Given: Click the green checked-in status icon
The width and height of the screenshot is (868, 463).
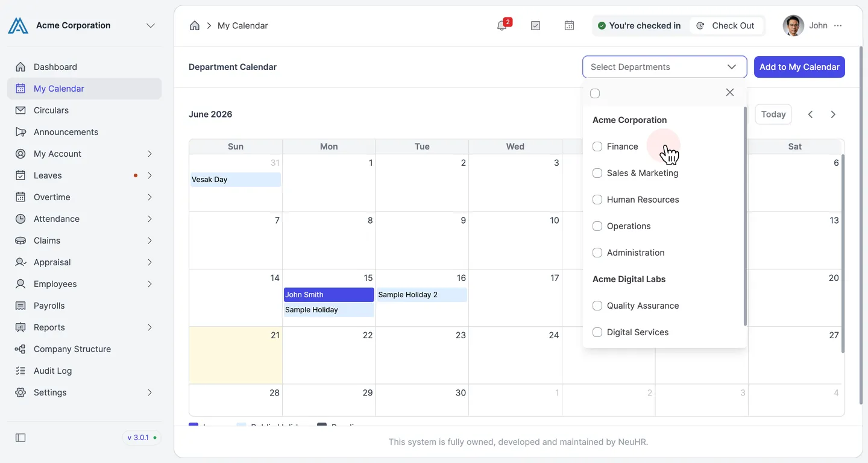Looking at the screenshot, I should (602, 26).
